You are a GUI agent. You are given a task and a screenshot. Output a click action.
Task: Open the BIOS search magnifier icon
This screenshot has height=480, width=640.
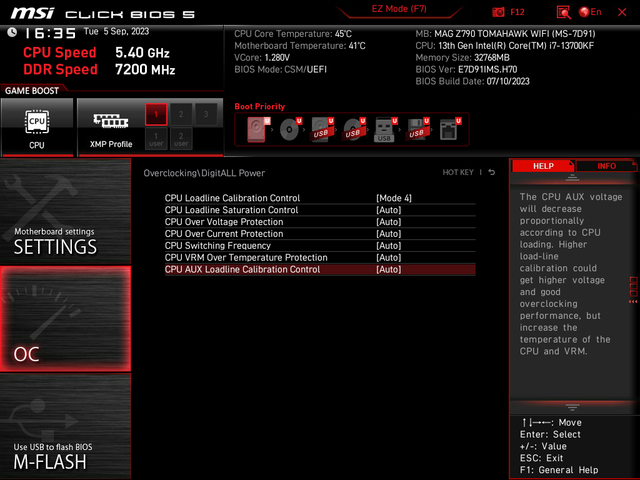pos(563,12)
